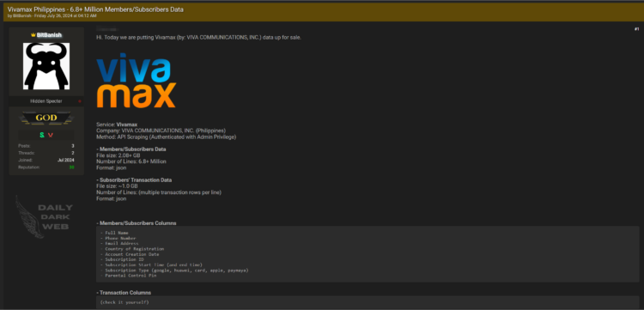
Task: Click the Threads count 2
Action: (x=73, y=153)
